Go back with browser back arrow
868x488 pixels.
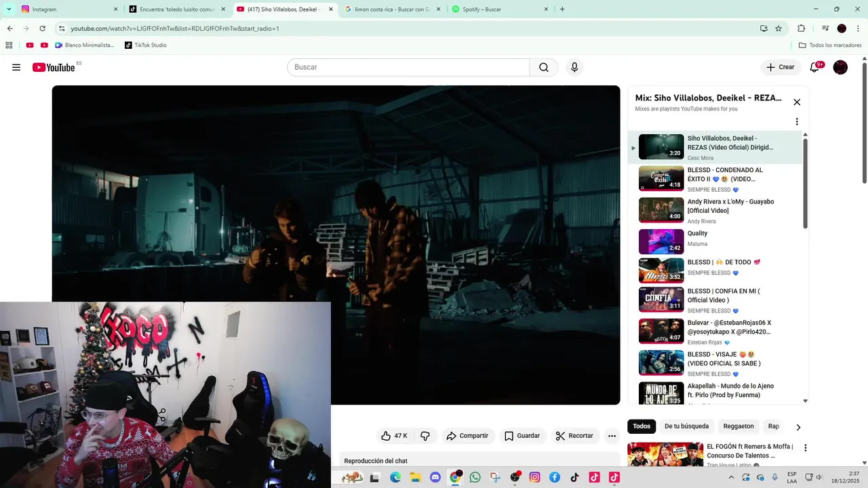(9, 28)
